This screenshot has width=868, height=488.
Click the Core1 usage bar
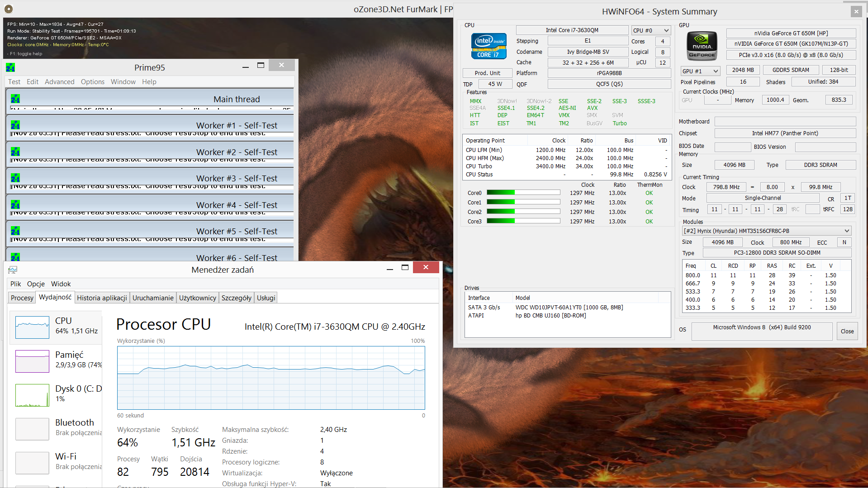tap(523, 202)
